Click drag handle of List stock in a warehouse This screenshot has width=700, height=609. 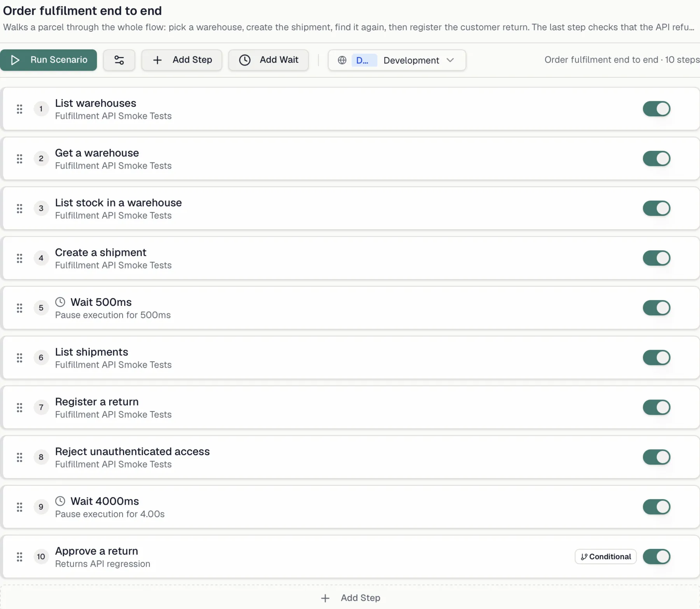[x=19, y=208]
